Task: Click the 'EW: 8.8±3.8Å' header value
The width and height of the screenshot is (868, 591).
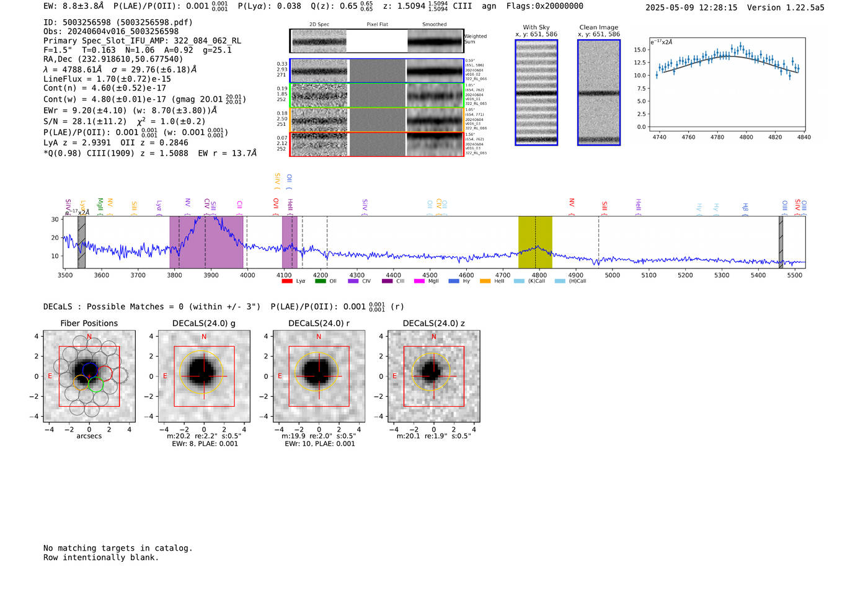Action: click(x=73, y=6)
